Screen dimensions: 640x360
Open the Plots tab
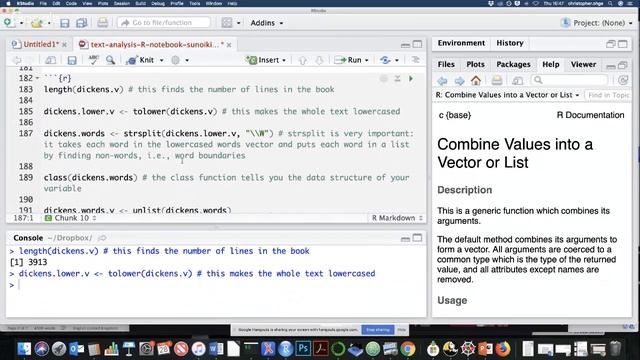(x=475, y=64)
